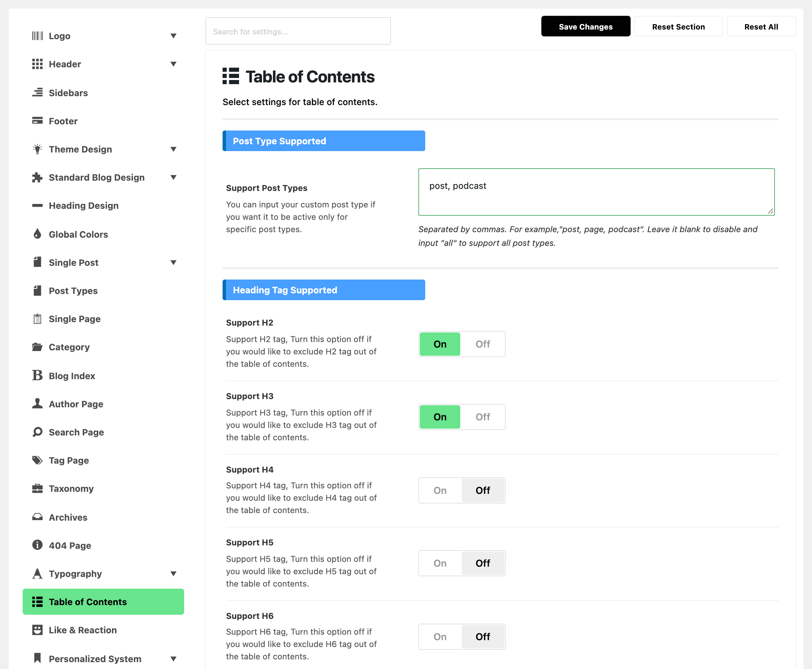Click the Theme Design lightbulb icon
This screenshot has width=812, height=669.
[x=37, y=149]
